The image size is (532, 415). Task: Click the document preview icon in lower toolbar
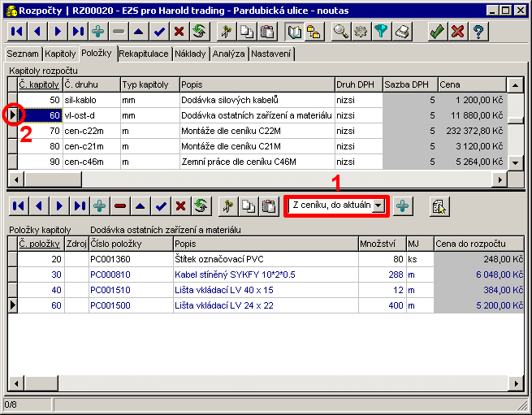(x=440, y=206)
